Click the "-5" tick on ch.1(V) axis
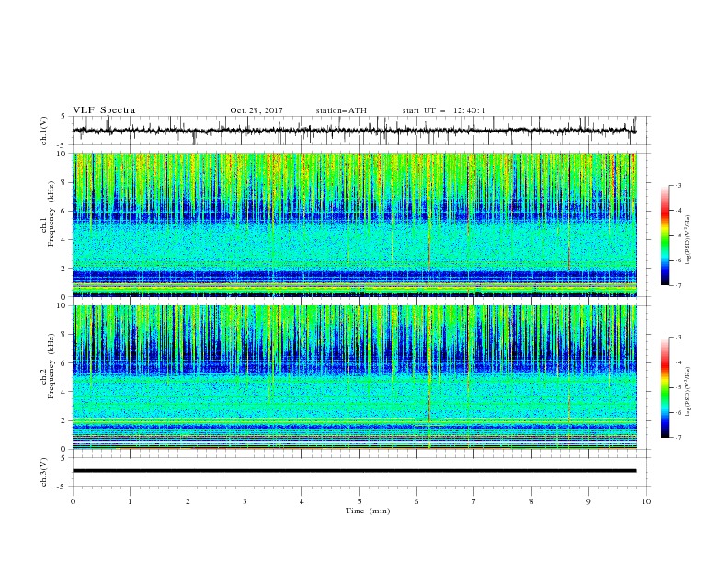This screenshot has width=728, height=563. coord(63,145)
